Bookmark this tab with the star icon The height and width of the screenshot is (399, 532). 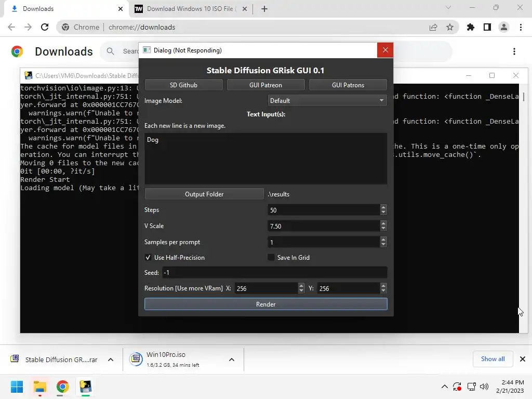click(450, 27)
